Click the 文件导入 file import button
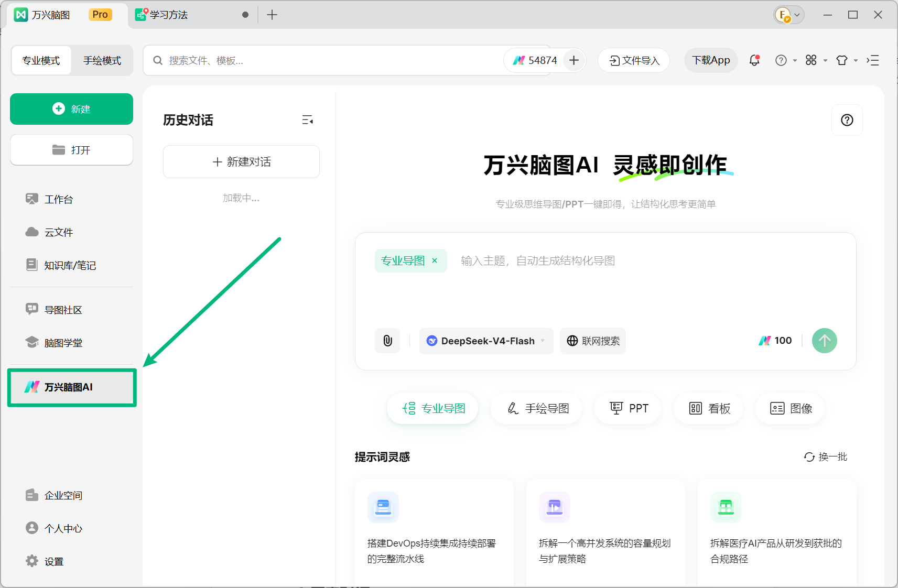The image size is (898, 588). [634, 60]
